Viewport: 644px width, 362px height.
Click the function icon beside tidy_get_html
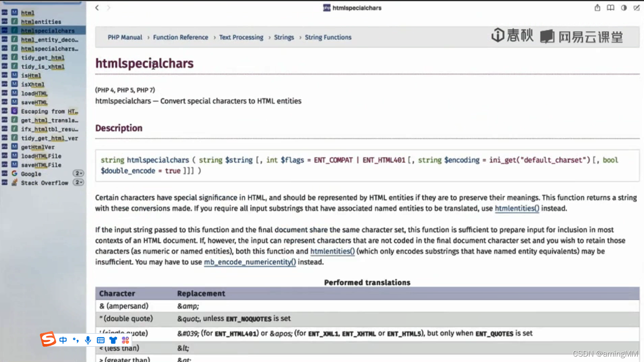click(x=15, y=57)
